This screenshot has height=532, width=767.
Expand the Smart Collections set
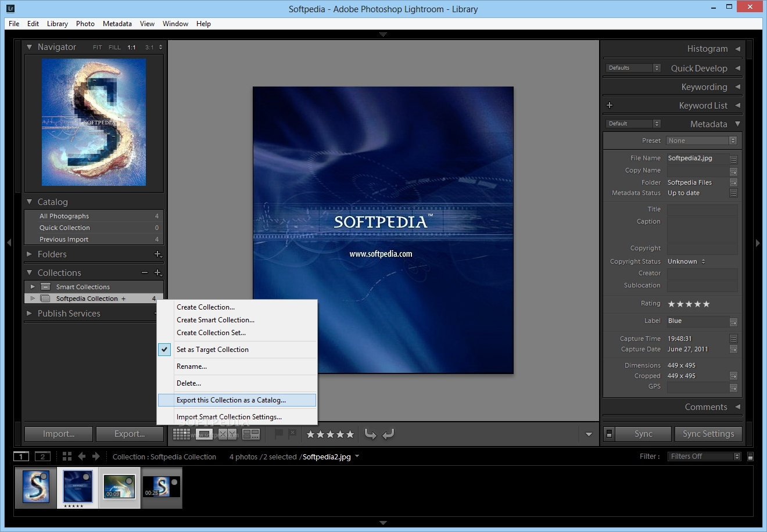(x=33, y=286)
